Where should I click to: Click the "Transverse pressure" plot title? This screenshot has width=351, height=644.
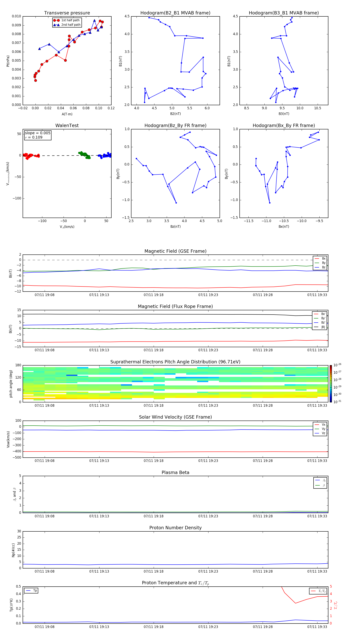[67, 13]
